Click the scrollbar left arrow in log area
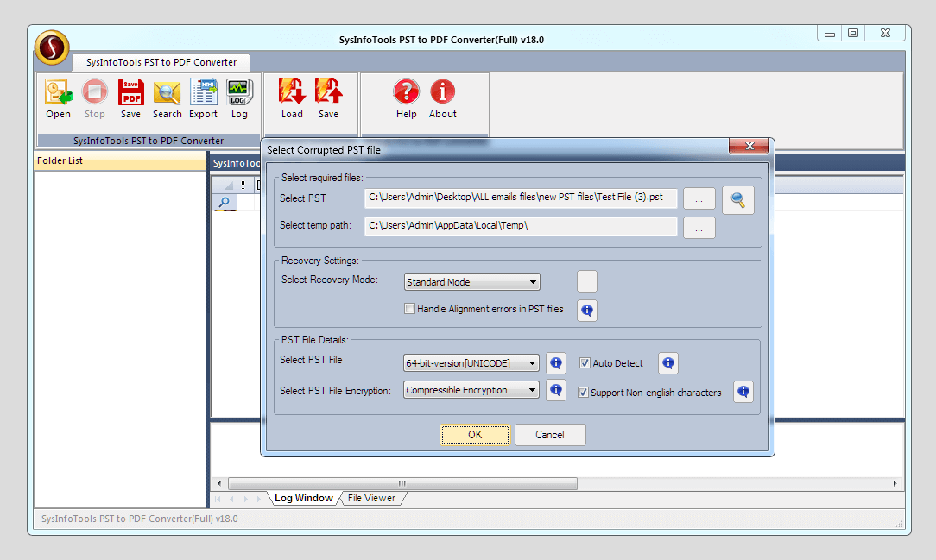The image size is (936, 560). tap(219, 483)
